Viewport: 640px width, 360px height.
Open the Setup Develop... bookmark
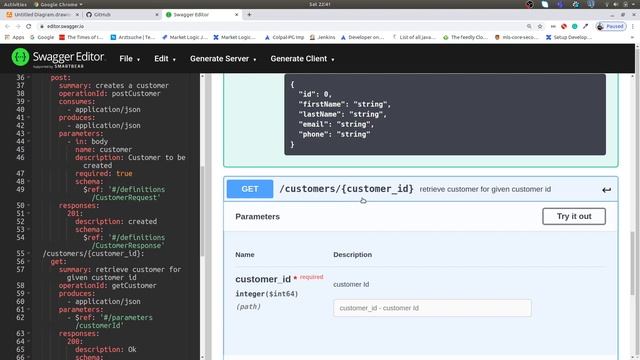[x=569, y=37]
